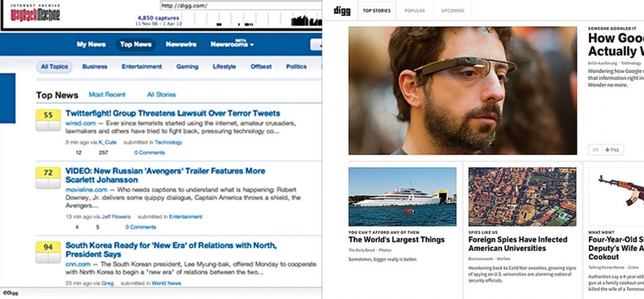The height and width of the screenshot is (299, 644).
Task: Open the Twitterfight terror tweets story
Action: tap(173, 113)
